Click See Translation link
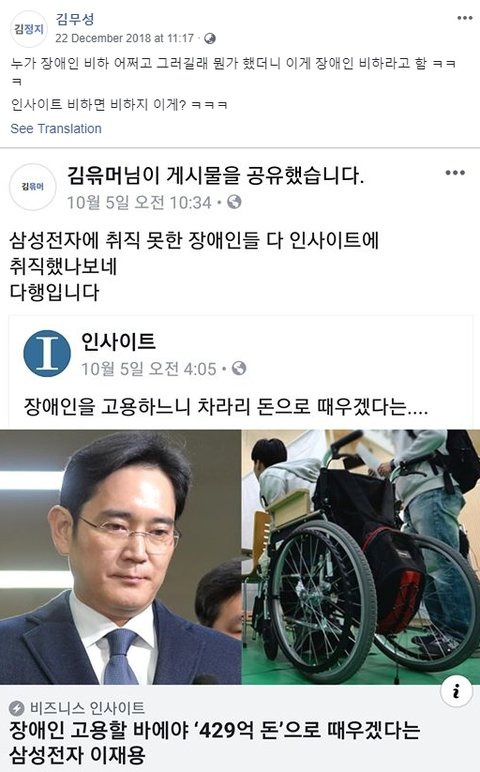 tap(56, 129)
